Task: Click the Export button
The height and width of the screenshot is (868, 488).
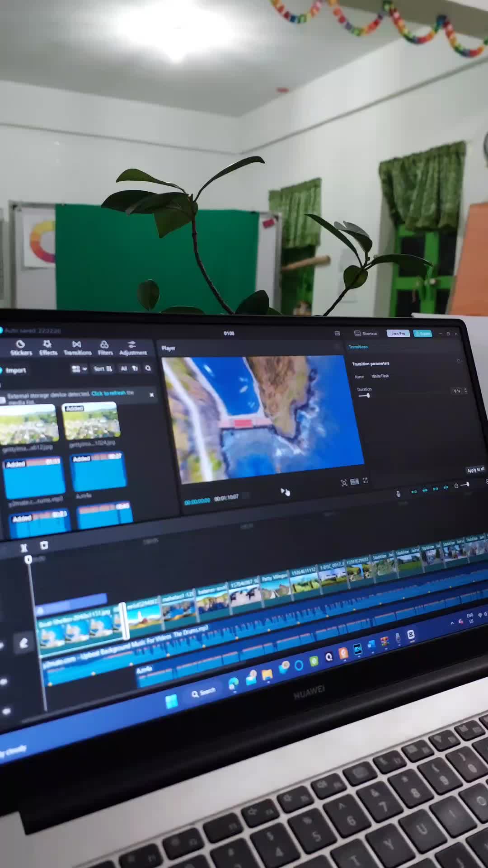Action: [x=423, y=333]
